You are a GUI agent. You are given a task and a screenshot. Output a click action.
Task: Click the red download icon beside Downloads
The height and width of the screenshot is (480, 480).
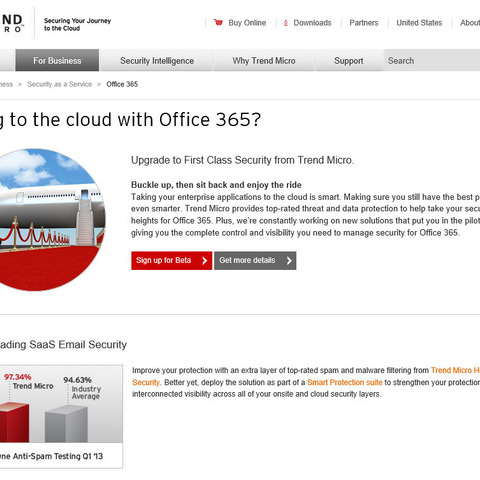coord(286,23)
